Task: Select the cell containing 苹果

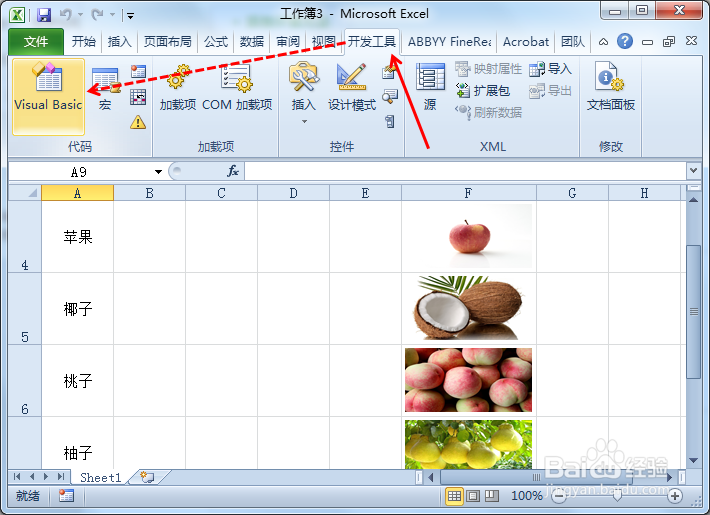Action: point(77,236)
